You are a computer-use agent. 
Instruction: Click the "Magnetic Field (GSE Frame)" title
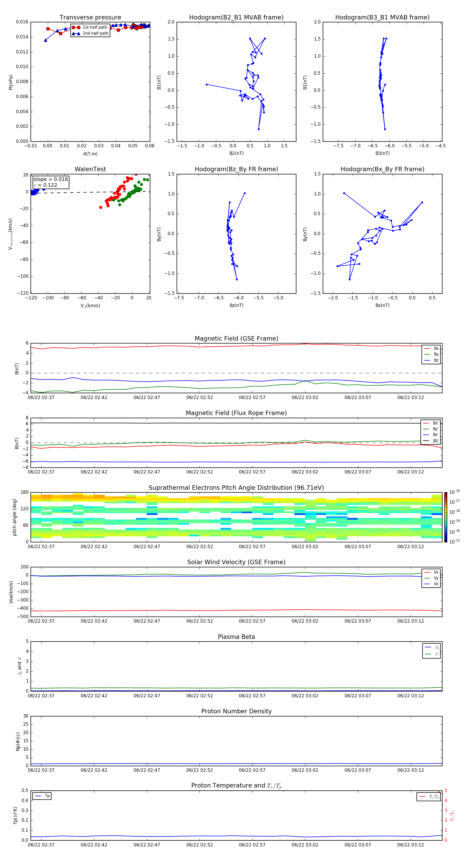[236, 339]
